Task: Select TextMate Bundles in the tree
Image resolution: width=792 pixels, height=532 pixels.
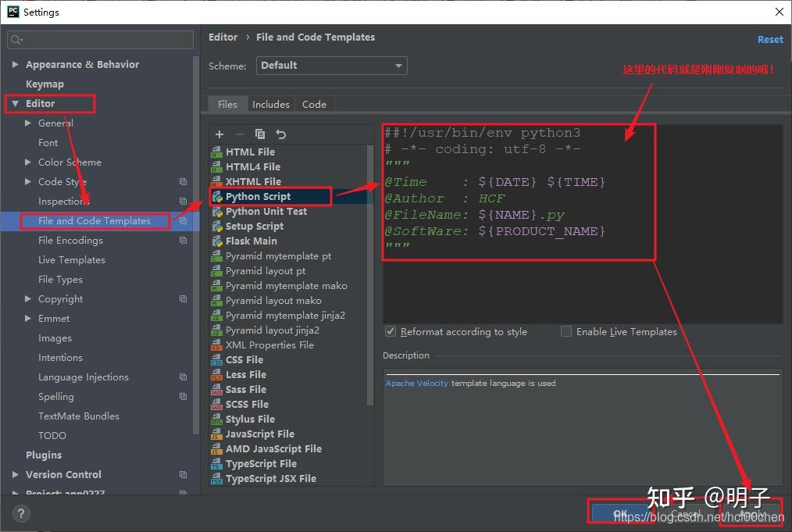Action: coord(79,416)
